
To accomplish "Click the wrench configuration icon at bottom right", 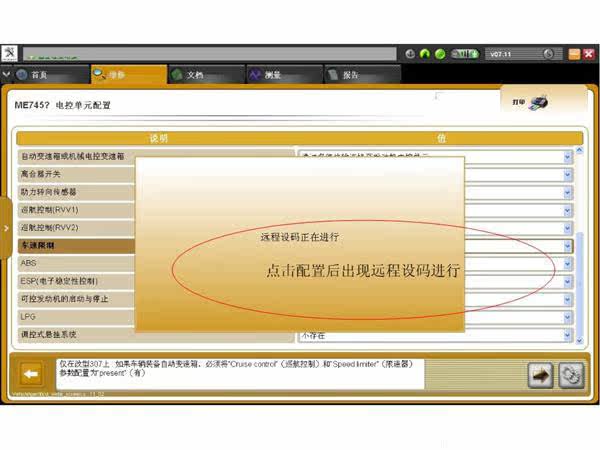I will coord(571,375).
